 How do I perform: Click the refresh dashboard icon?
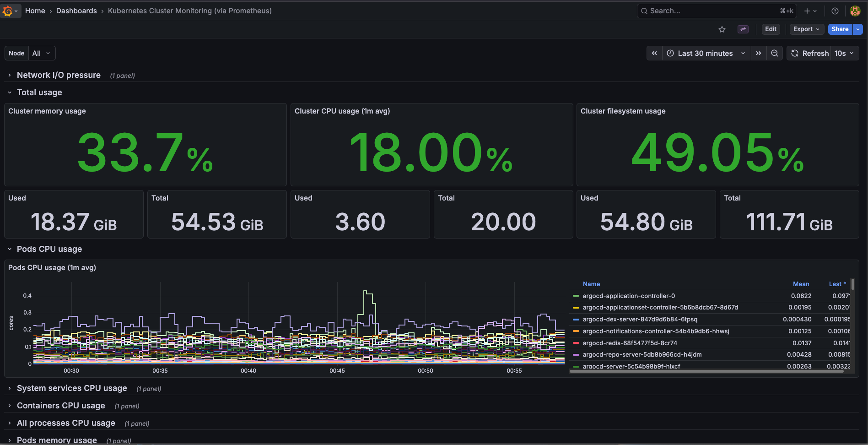(x=794, y=53)
